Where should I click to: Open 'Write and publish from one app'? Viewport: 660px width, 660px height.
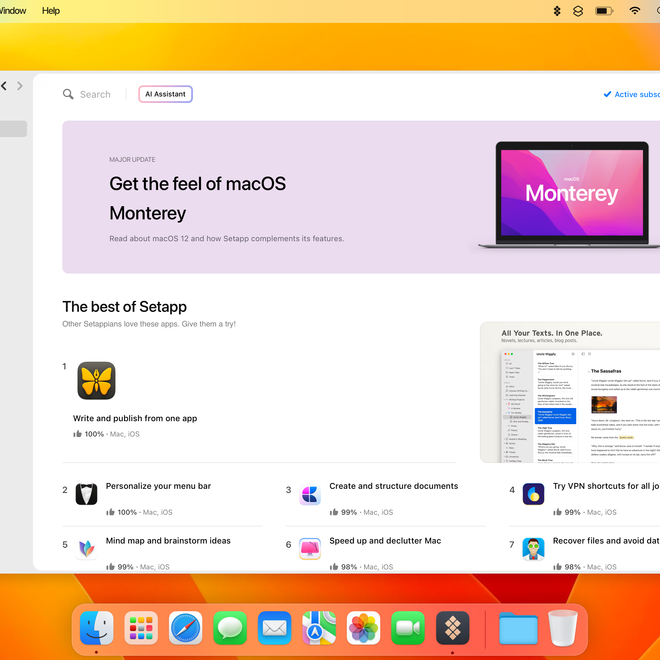coord(135,418)
